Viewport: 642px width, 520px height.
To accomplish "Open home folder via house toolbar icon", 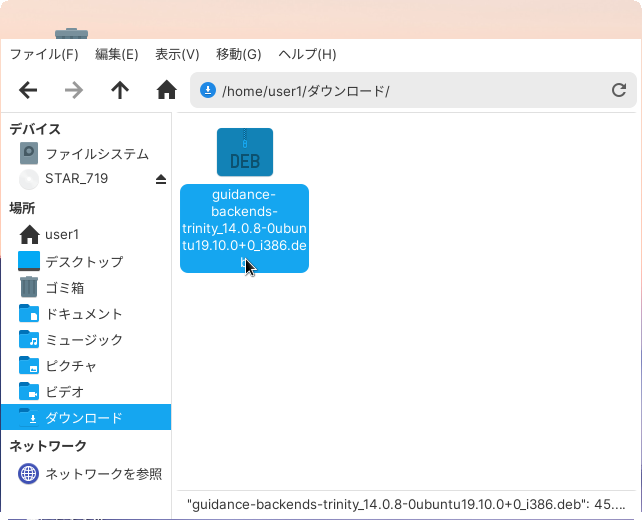I will [167, 90].
